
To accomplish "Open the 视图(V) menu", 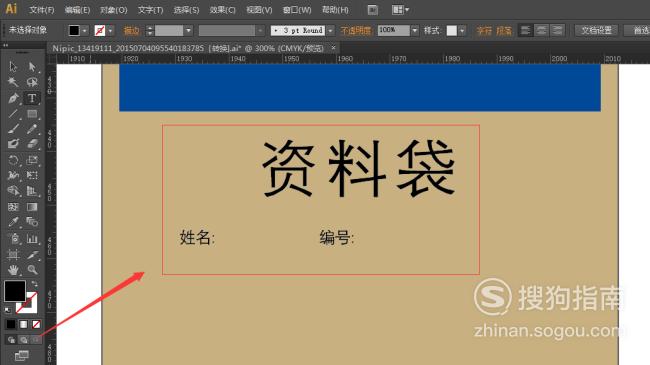I will tap(259, 10).
